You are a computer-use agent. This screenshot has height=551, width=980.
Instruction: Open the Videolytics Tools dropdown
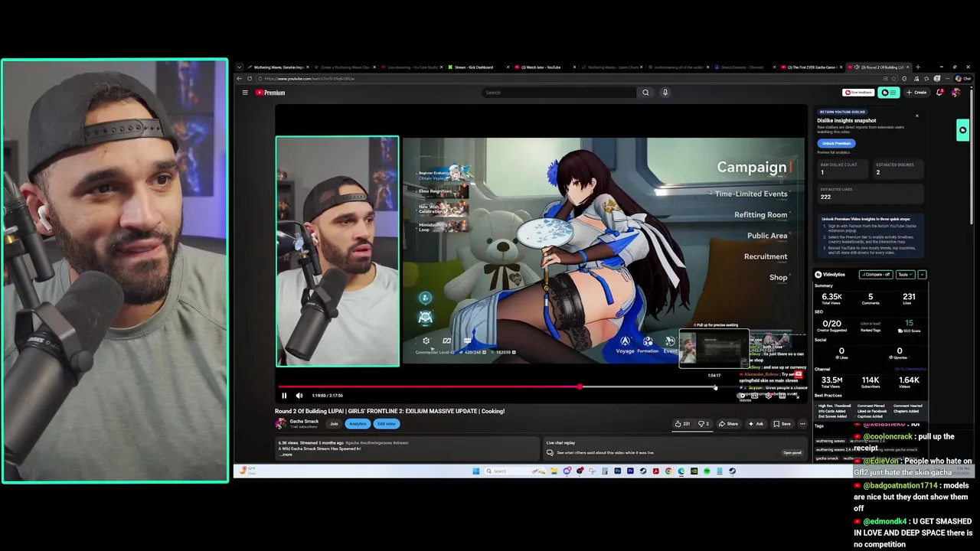906,275
